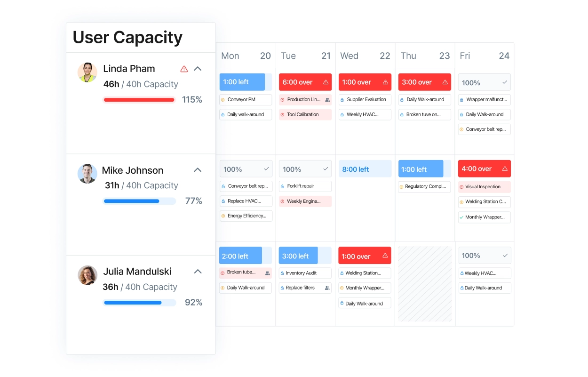Click the overdue clock icon on Tool Calibration
The width and height of the screenshot is (588, 377).
tap(282, 114)
